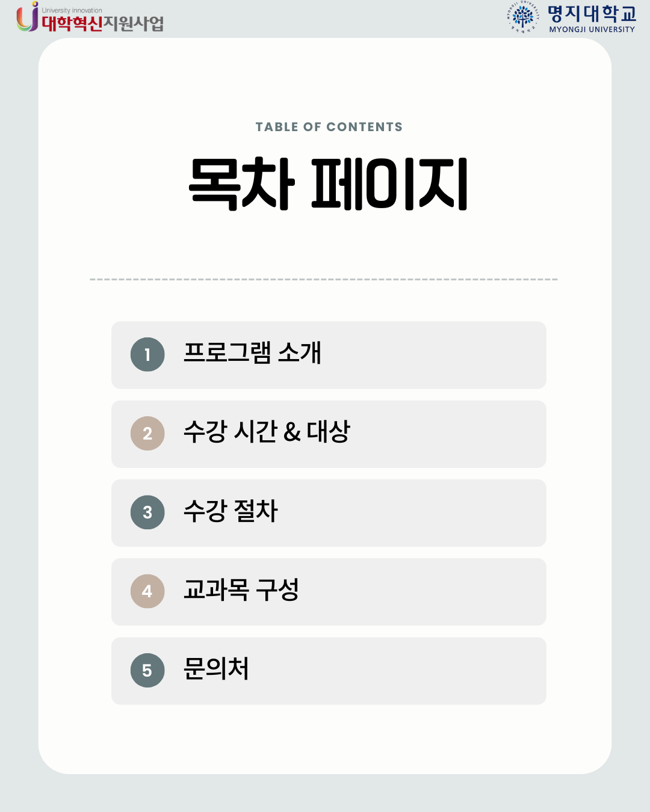Click the number 4 circle badge
The height and width of the screenshot is (812, 650).
147,591
